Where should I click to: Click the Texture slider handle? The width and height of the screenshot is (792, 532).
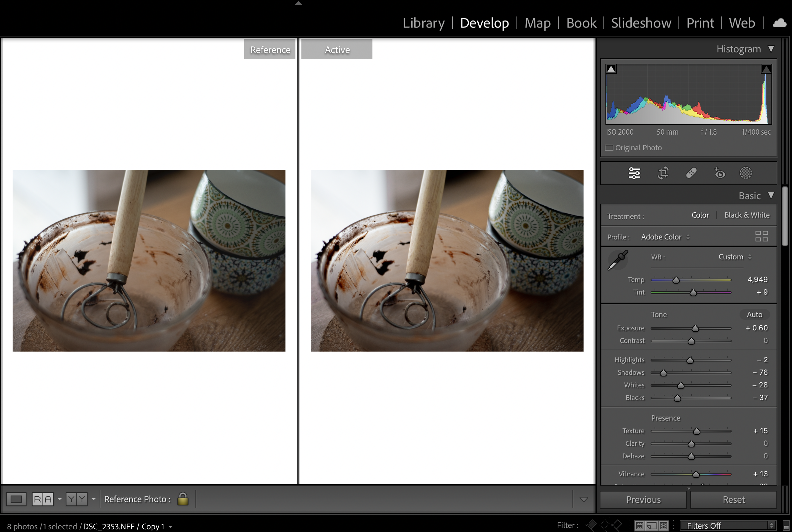[697, 431]
